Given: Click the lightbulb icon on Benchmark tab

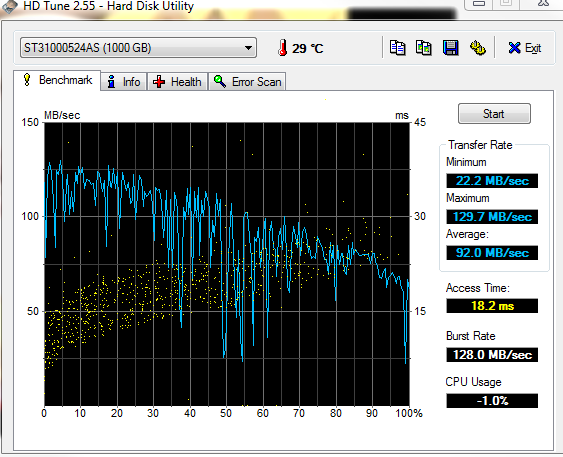Looking at the screenshot, I should [27, 80].
